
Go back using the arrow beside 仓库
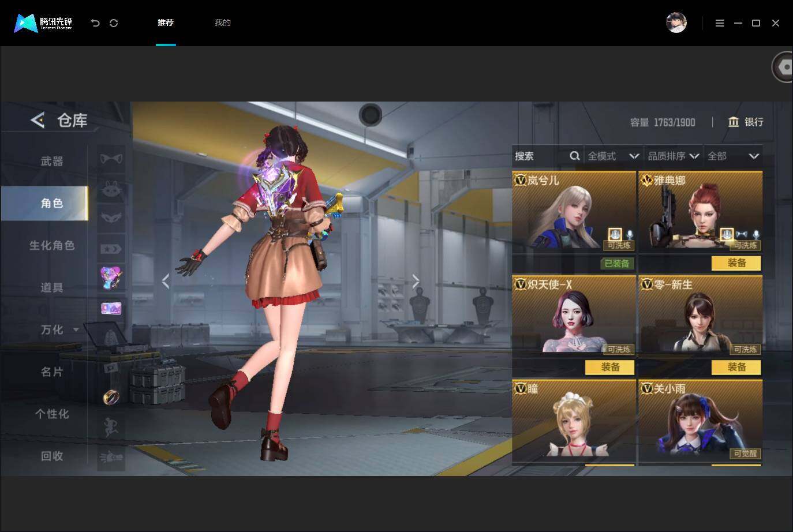pyautogui.click(x=38, y=120)
